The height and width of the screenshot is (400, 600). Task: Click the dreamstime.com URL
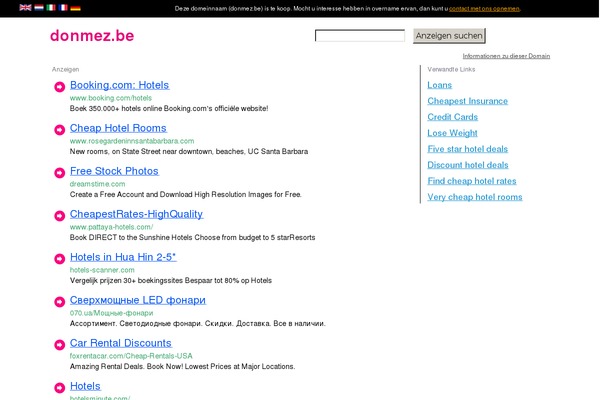pyautogui.click(x=98, y=184)
